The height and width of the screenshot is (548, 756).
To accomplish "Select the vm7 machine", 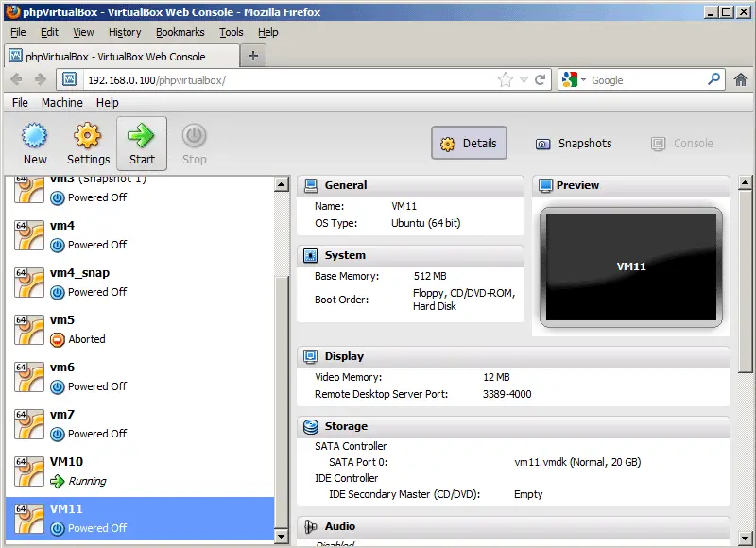I will [x=140, y=424].
